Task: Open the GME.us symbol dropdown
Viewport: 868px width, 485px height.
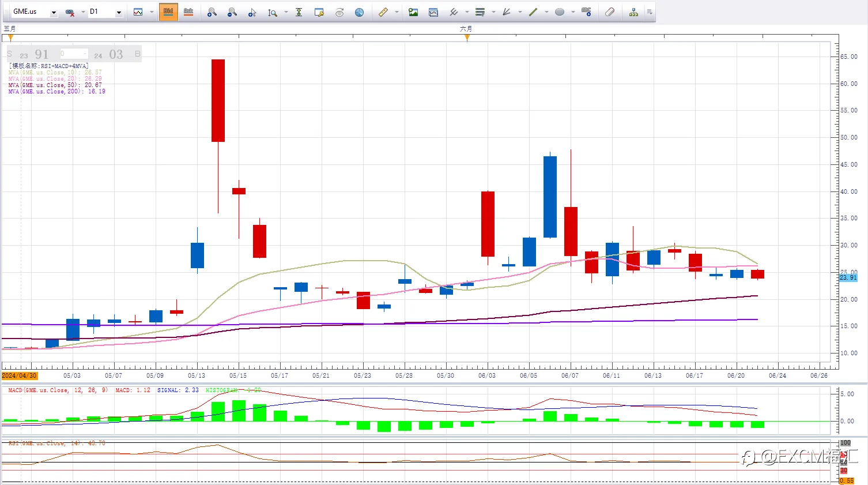Action: pyautogui.click(x=53, y=12)
